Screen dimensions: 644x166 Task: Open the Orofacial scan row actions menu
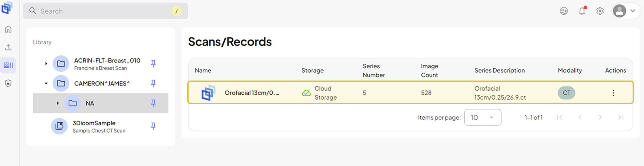[613, 93]
